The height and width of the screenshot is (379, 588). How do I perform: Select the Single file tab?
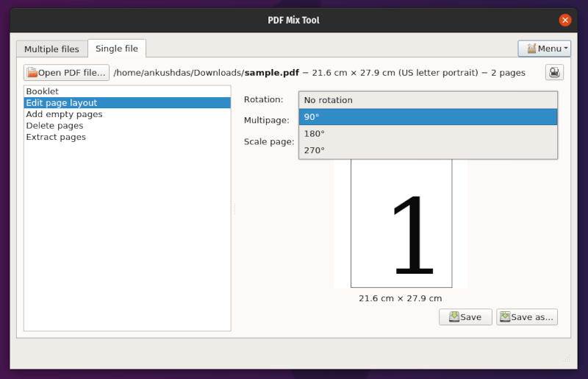point(117,49)
